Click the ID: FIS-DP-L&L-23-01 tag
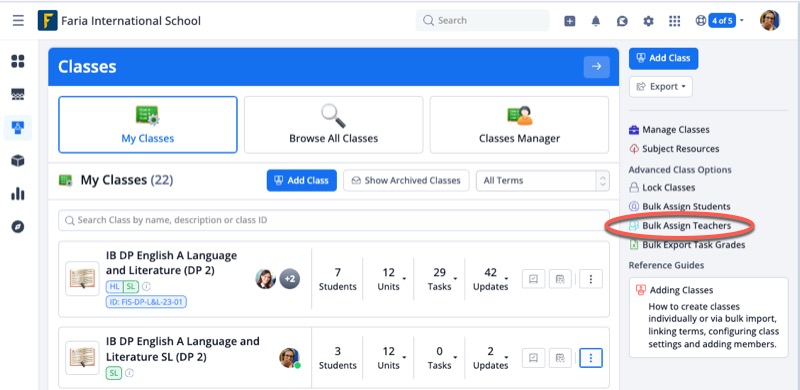The width and height of the screenshot is (800, 390). [146, 302]
